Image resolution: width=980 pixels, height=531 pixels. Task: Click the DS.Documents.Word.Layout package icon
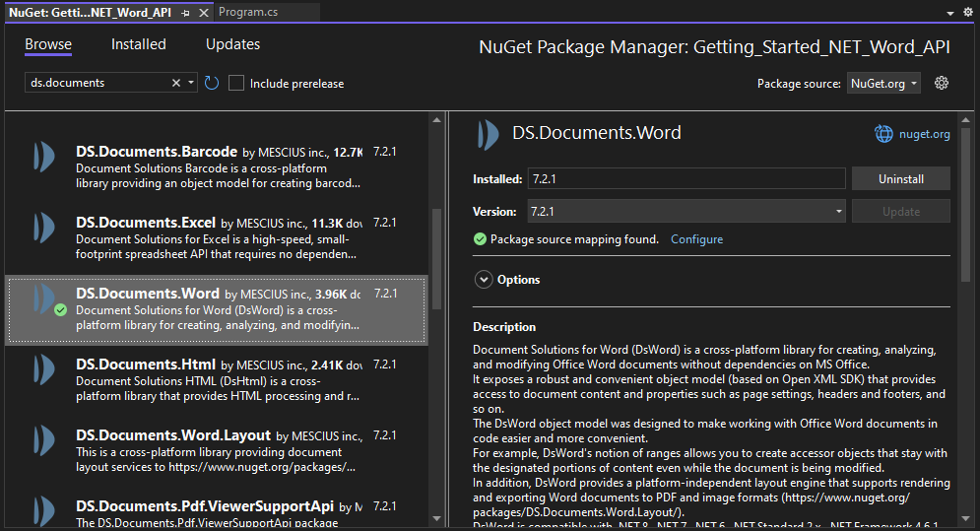point(43,440)
